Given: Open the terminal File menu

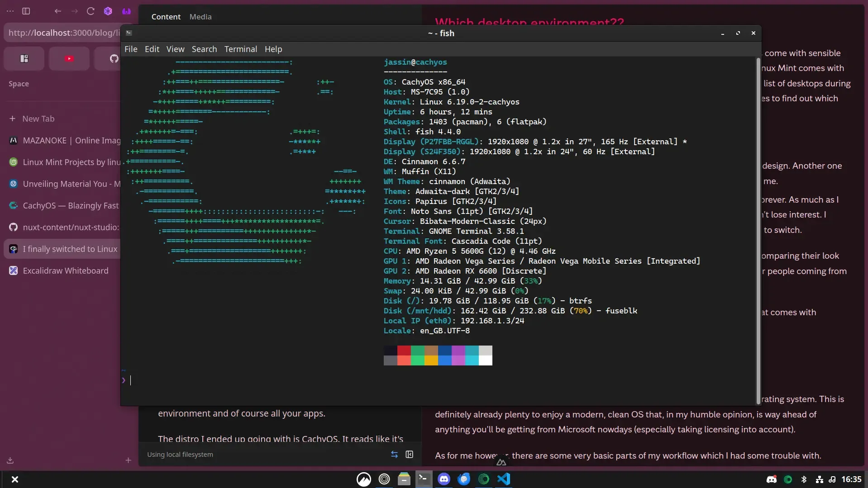Looking at the screenshot, I should pos(131,49).
